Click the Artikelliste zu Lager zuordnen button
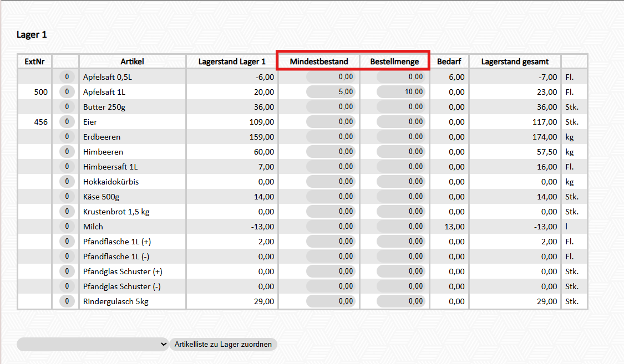624x364 pixels. click(x=224, y=344)
